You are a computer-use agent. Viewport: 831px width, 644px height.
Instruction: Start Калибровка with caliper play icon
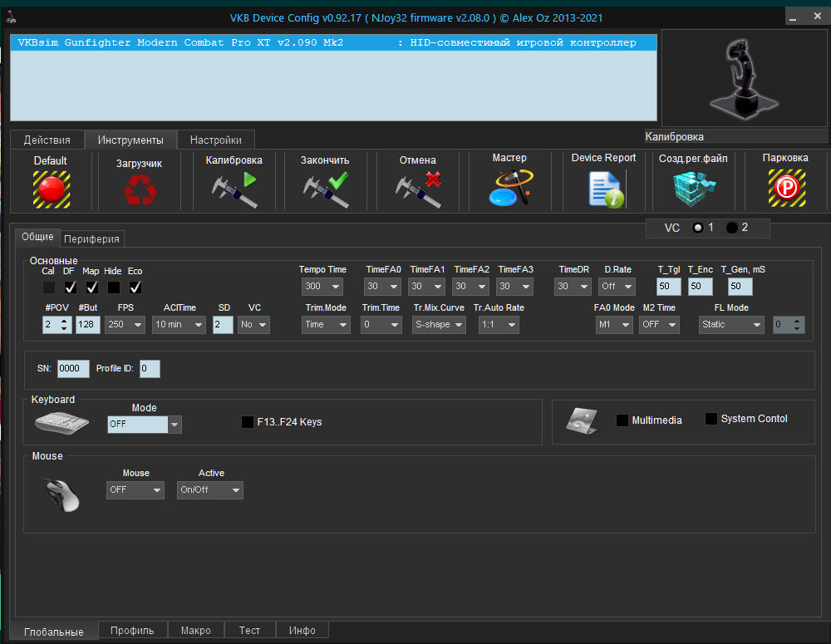coord(234,189)
